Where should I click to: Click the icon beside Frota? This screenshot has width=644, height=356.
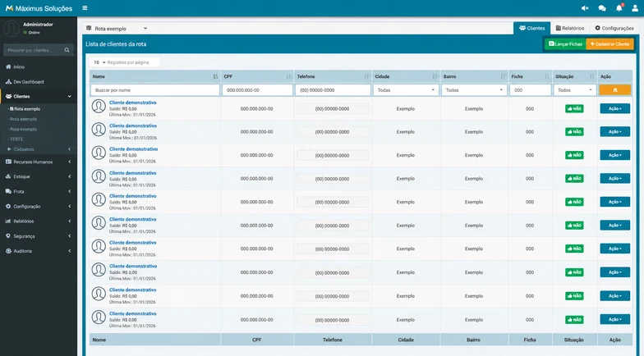click(x=8, y=191)
